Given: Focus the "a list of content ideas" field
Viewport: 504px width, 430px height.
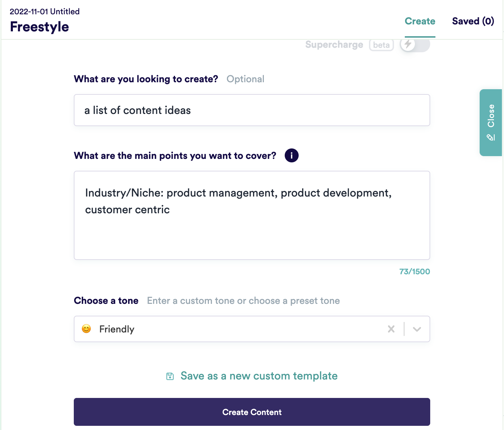Looking at the screenshot, I should (252, 110).
